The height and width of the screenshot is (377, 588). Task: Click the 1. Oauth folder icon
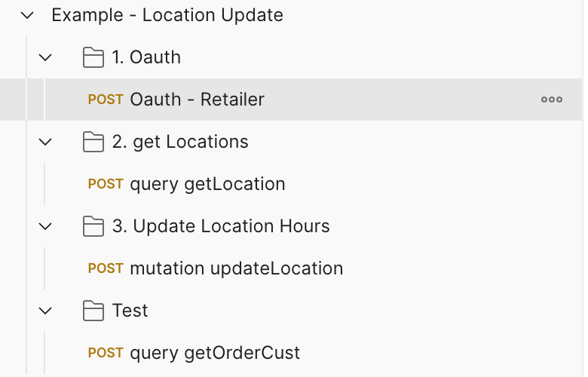(x=93, y=57)
